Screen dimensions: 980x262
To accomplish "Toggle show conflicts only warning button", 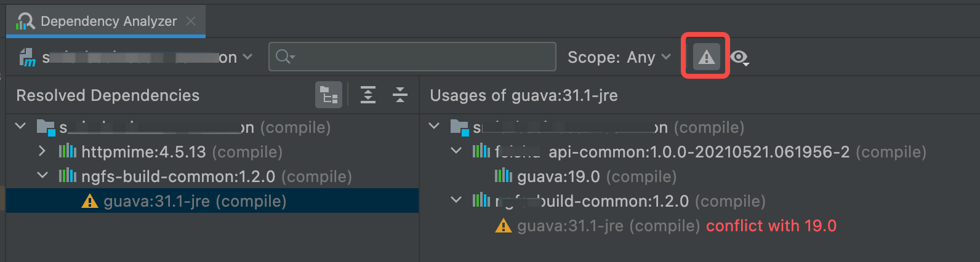I will (705, 57).
